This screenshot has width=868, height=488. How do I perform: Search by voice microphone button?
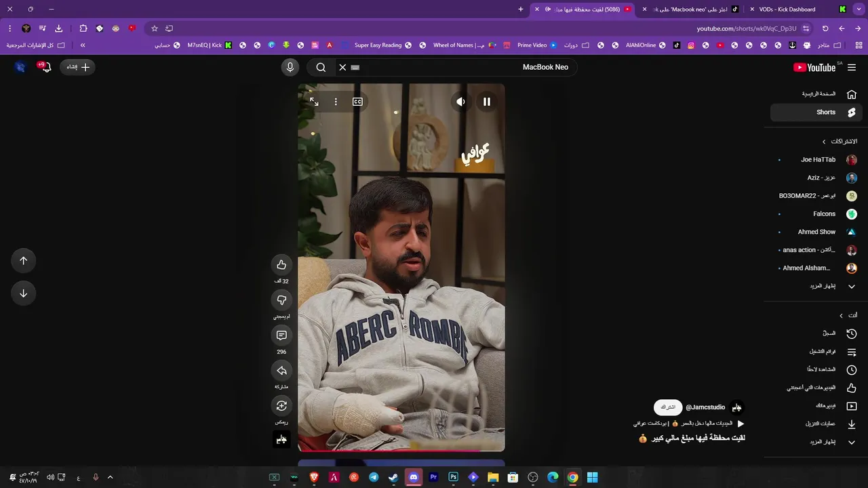(290, 67)
